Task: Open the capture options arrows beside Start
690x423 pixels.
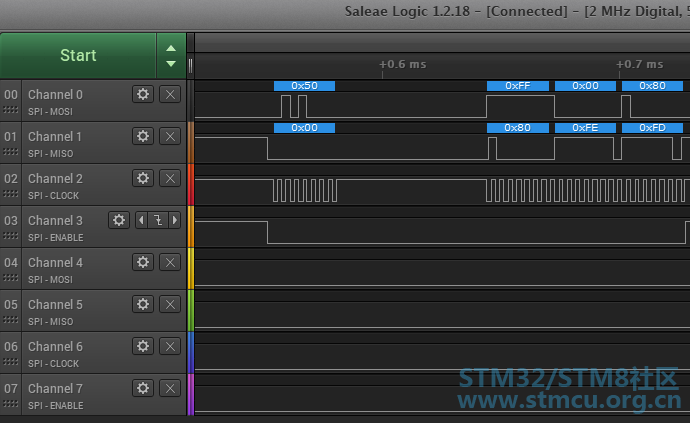Action: click(171, 55)
